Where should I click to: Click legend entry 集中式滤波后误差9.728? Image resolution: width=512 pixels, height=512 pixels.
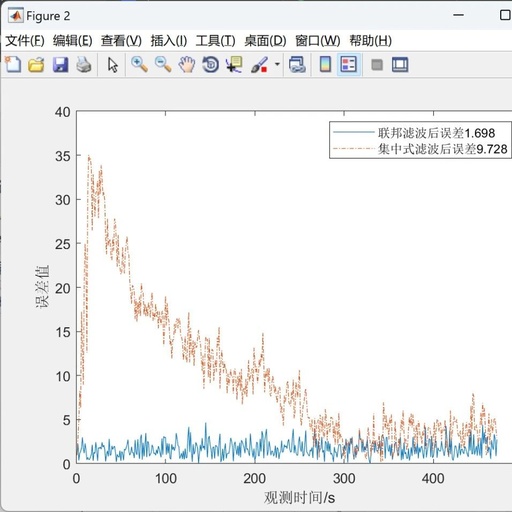pyautogui.click(x=442, y=149)
